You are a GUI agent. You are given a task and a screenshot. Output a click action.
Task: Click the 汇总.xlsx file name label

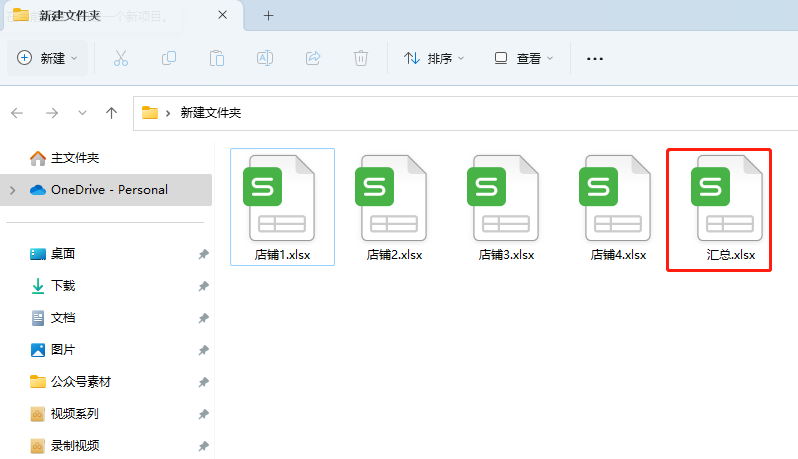731,255
